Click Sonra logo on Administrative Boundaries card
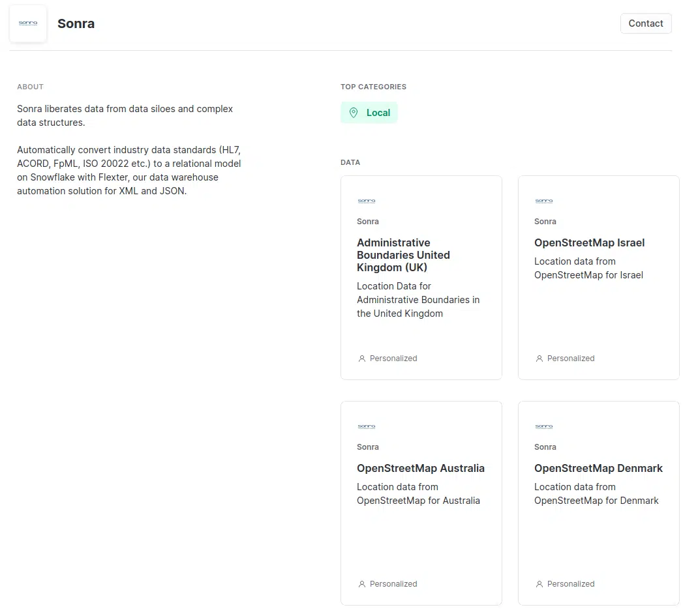 tap(367, 201)
